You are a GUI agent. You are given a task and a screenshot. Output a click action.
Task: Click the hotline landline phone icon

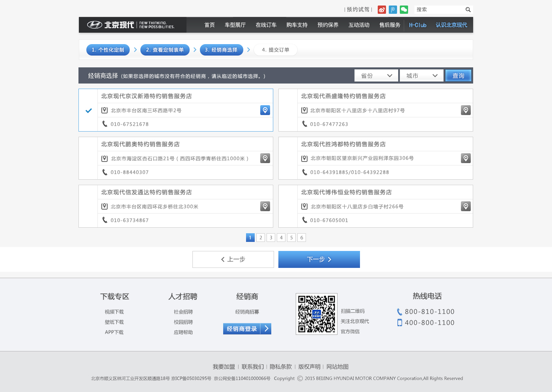(399, 312)
